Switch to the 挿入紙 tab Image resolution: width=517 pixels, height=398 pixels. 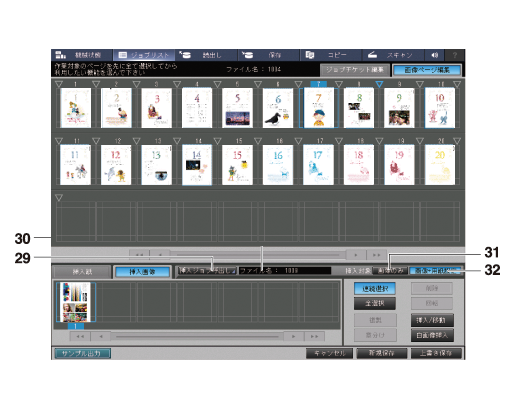pyautogui.click(x=82, y=272)
